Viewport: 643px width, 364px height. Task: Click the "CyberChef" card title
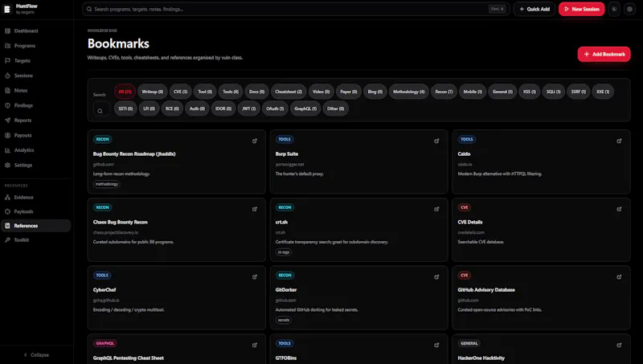coord(104,290)
